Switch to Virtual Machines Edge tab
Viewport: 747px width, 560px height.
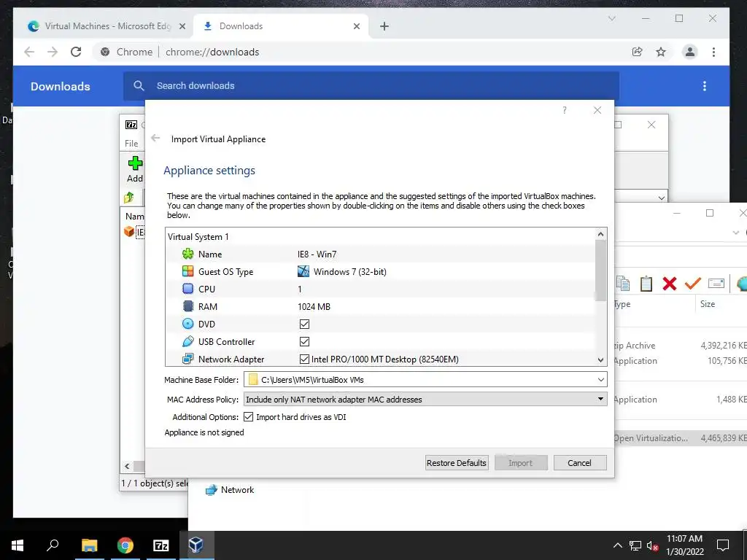(x=107, y=26)
